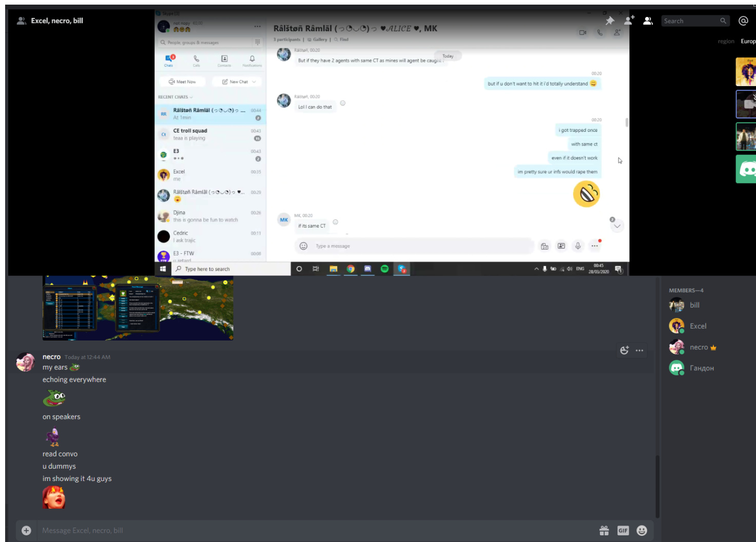The height and width of the screenshot is (542, 756).
Task: Open the E3 - FTW chat
Action: pos(210,255)
